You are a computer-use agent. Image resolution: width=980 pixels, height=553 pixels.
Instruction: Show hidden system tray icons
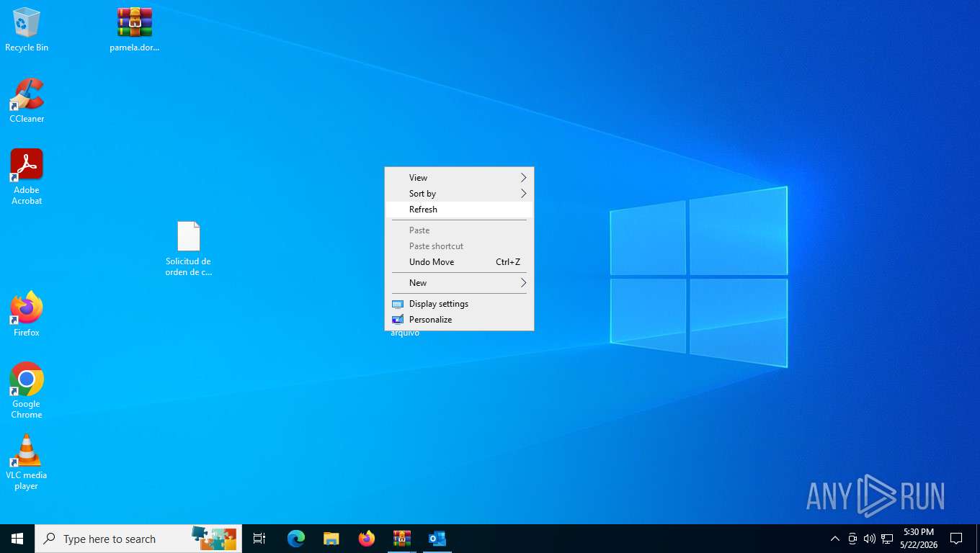tap(835, 539)
